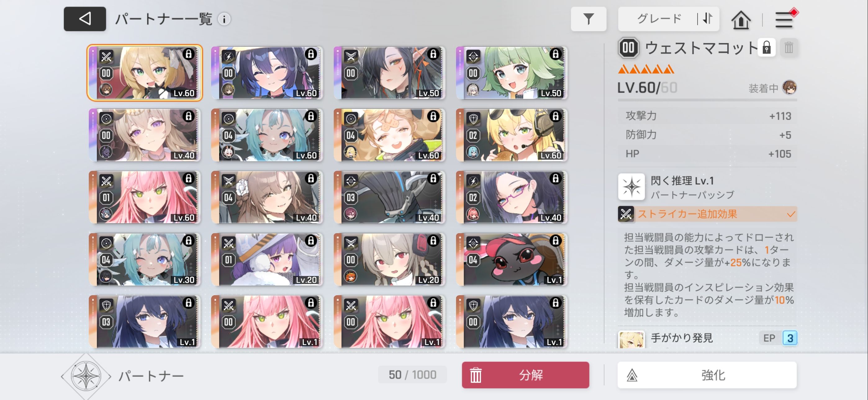
Task: Open the 手がかり発見 skill entry
Action: click(707, 338)
